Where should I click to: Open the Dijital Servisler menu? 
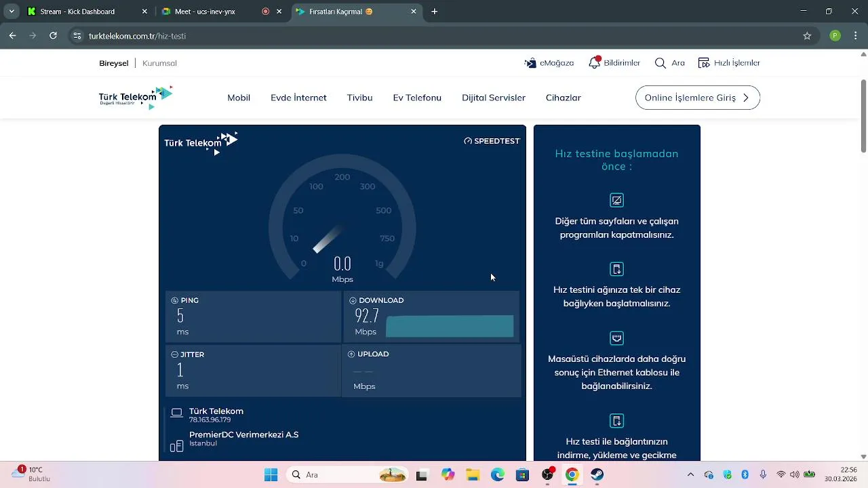(x=494, y=98)
